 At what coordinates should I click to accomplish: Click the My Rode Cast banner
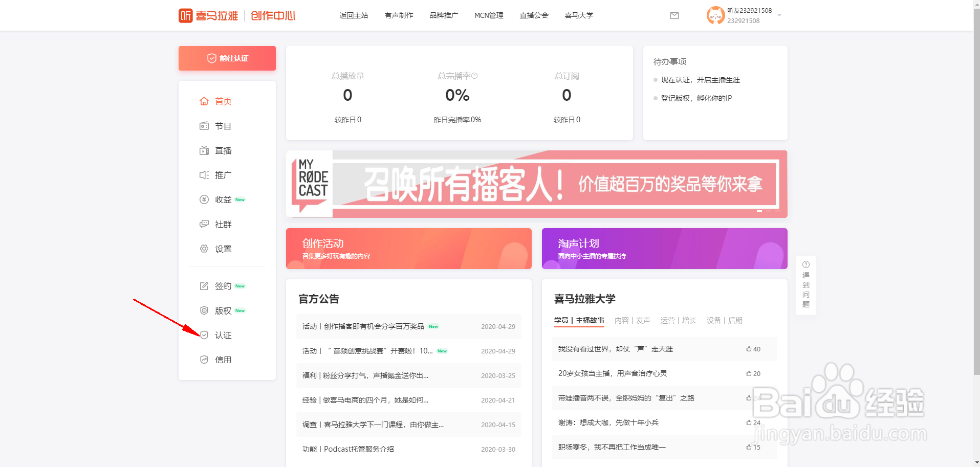(537, 184)
